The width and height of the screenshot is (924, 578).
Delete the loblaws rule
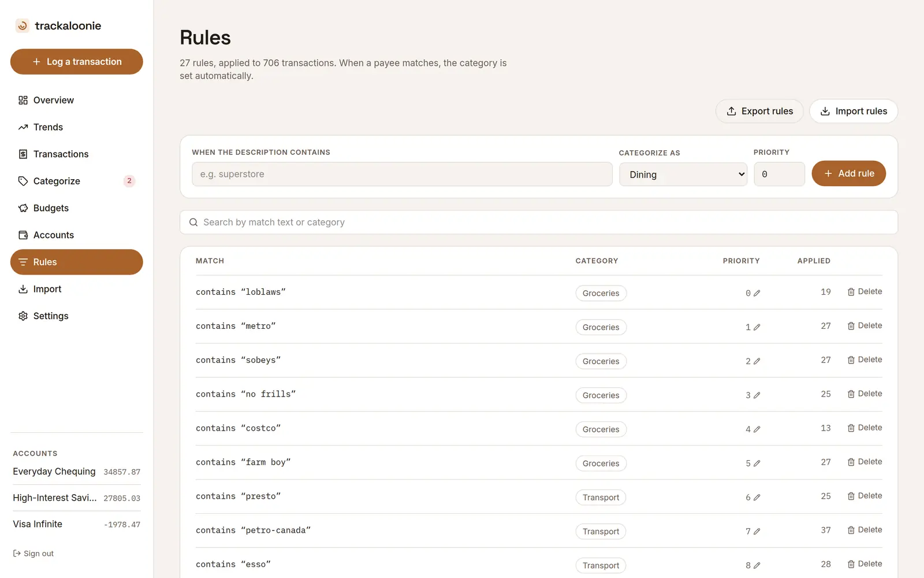coord(865,292)
